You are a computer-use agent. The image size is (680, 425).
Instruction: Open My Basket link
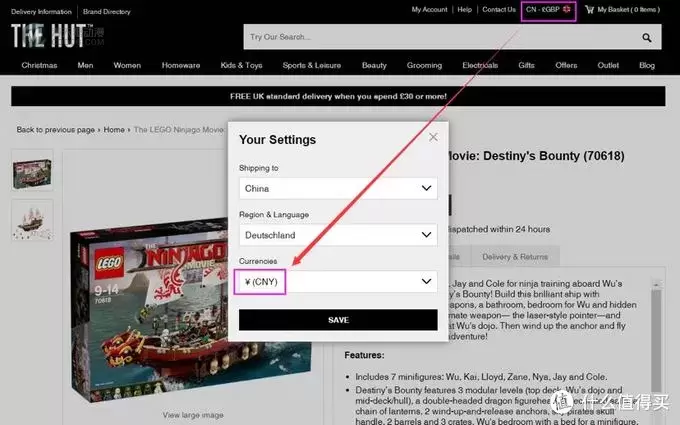pos(628,10)
